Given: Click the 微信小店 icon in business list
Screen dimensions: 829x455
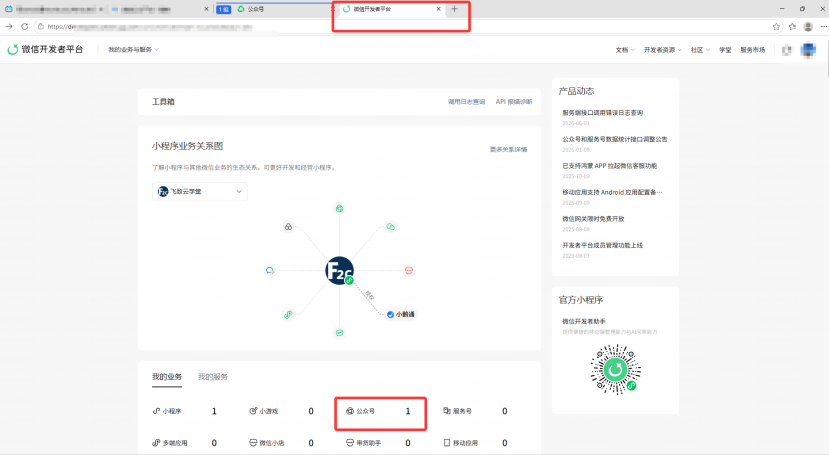Looking at the screenshot, I should click(x=253, y=443).
